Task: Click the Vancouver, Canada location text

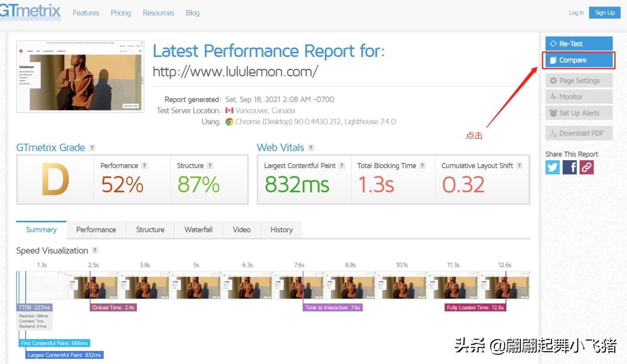Action: pos(265,111)
